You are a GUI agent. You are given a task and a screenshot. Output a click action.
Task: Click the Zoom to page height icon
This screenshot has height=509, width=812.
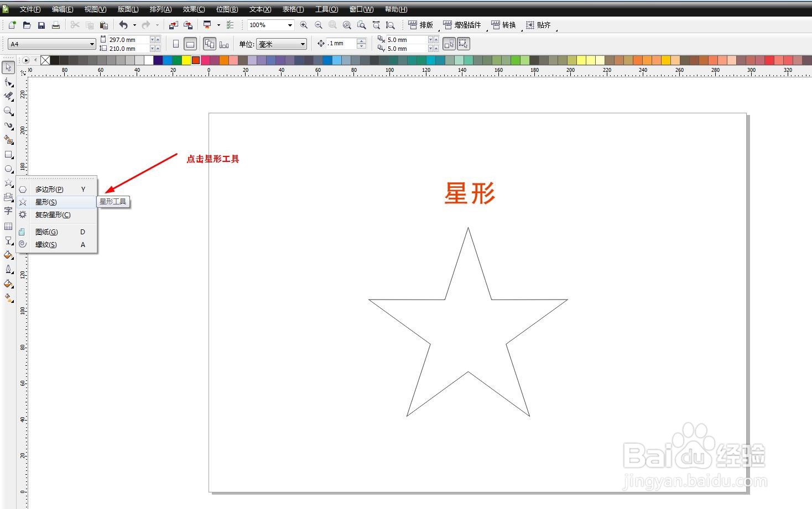(x=390, y=25)
